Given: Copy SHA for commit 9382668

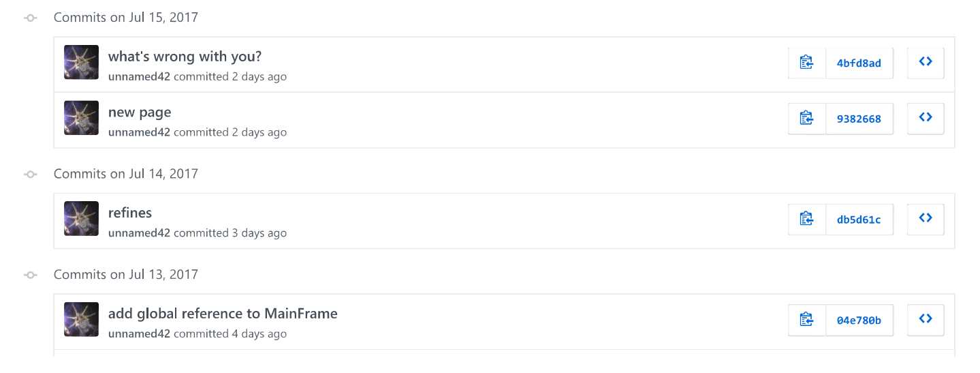Looking at the screenshot, I should click(807, 119).
